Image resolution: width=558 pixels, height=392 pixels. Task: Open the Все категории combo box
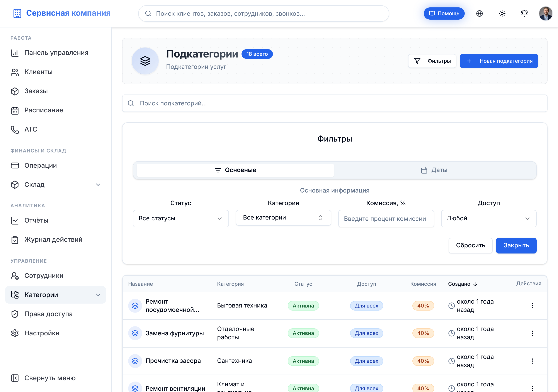(283, 218)
